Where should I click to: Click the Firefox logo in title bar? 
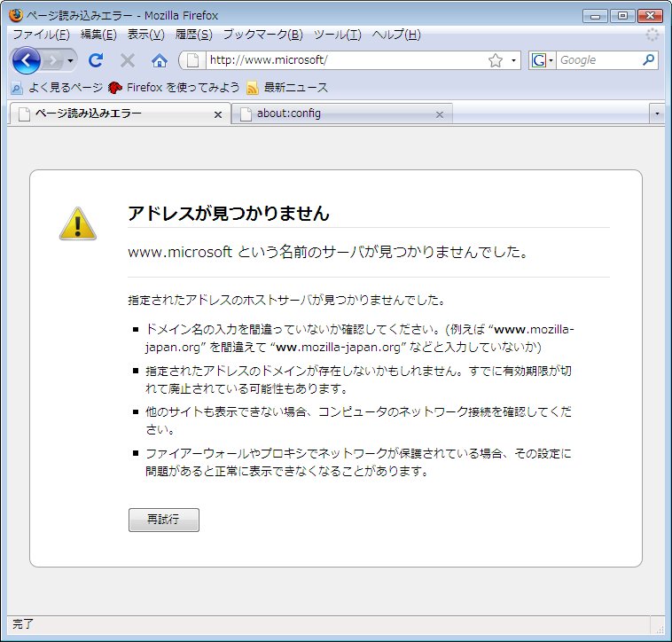point(16,15)
